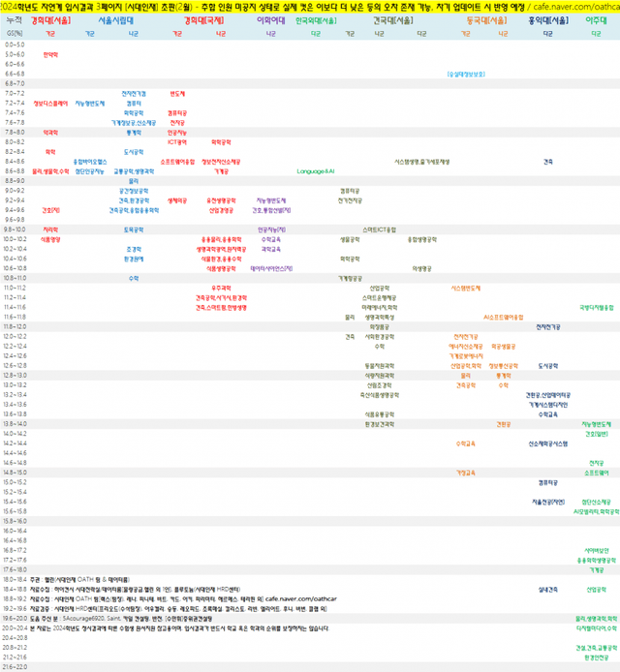Select the 9.8~10.0 row label
Image resolution: width=620 pixels, height=672 pixels.
(x=15, y=229)
